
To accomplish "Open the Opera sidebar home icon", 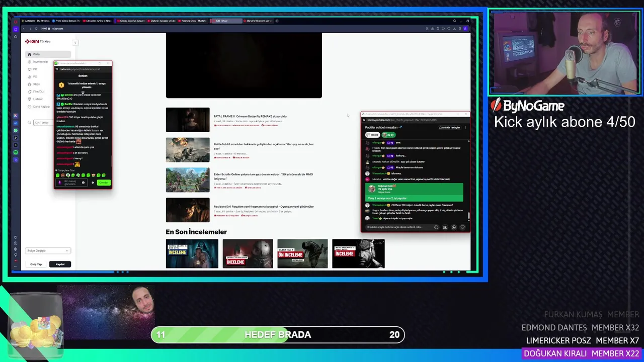I will pyautogui.click(x=16, y=29).
